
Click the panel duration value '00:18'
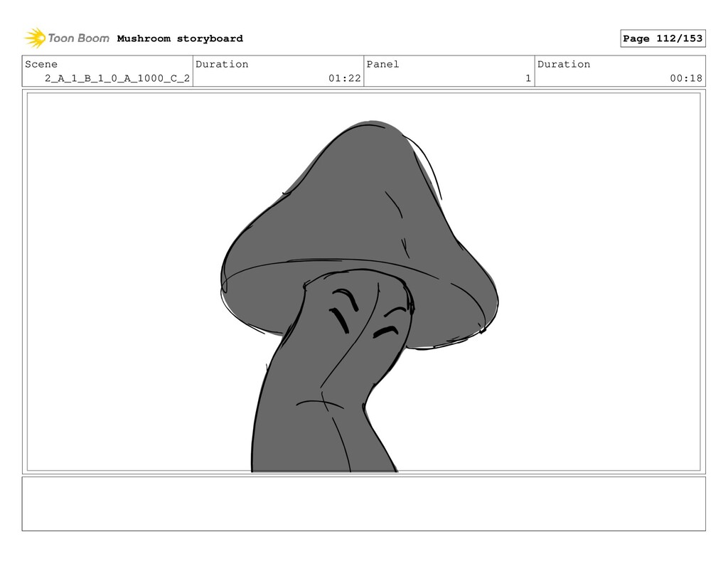tap(686, 78)
